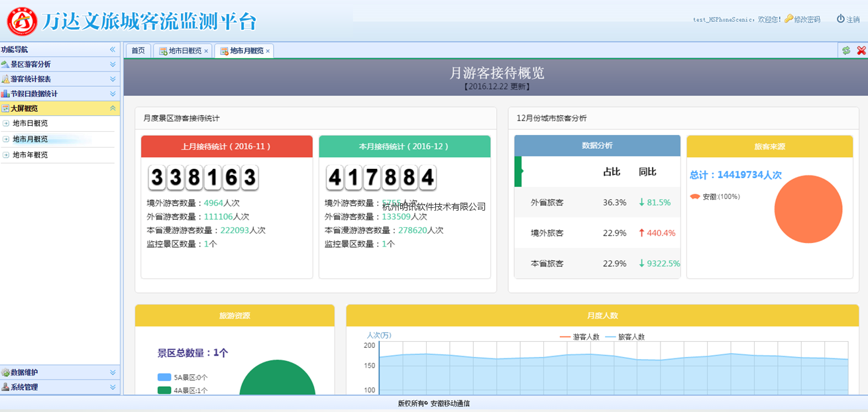Screen dimensions: 868x412
Task: Click the 数据维护 section icon
Action: pos(5,372)
